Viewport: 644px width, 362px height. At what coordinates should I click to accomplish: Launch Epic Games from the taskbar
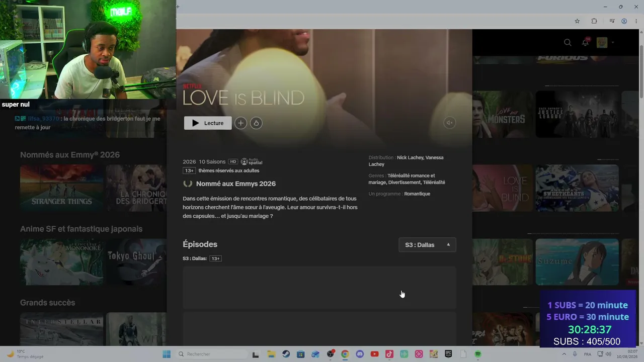[x=448, y=354]
